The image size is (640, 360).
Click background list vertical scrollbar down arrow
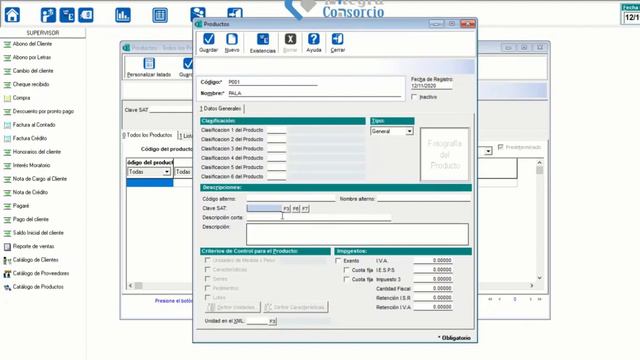540,278
